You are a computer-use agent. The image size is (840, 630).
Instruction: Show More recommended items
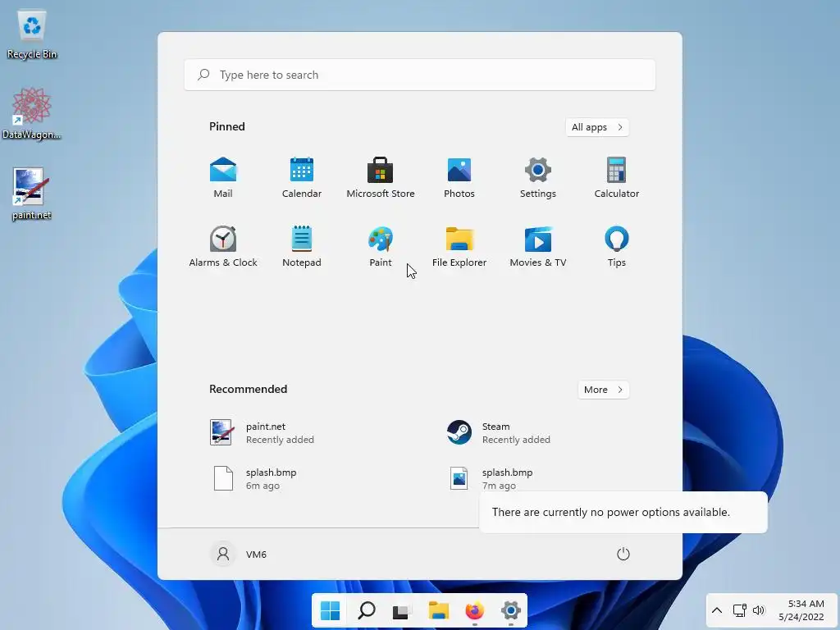point(603,390)
